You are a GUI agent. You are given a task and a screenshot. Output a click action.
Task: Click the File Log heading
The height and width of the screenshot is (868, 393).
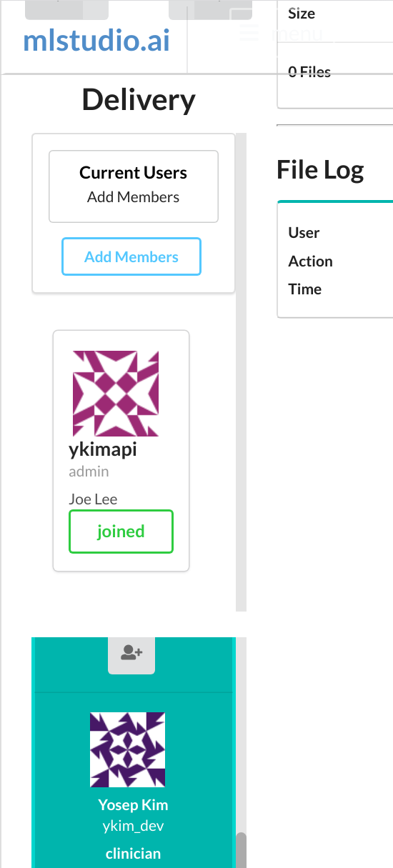pos(320,170)
